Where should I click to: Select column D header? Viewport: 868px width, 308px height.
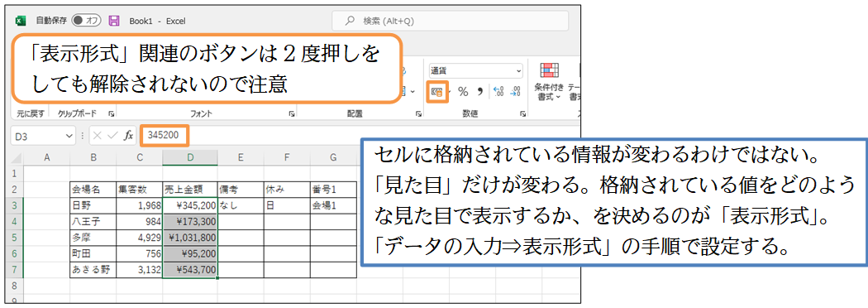(190, 158)
